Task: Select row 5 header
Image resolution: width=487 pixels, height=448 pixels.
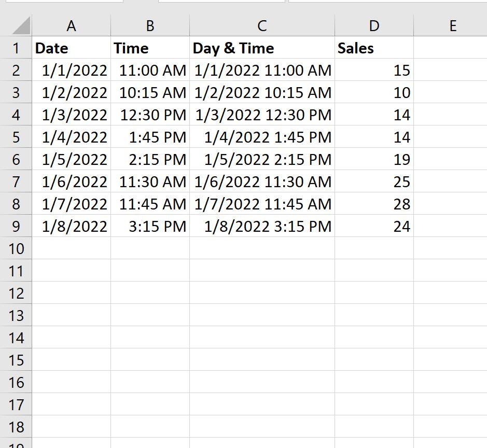Action: 16,137
